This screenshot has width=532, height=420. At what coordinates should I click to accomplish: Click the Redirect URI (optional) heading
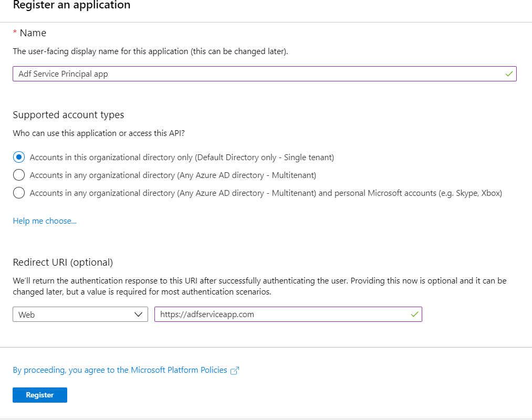tap(63, 262)
